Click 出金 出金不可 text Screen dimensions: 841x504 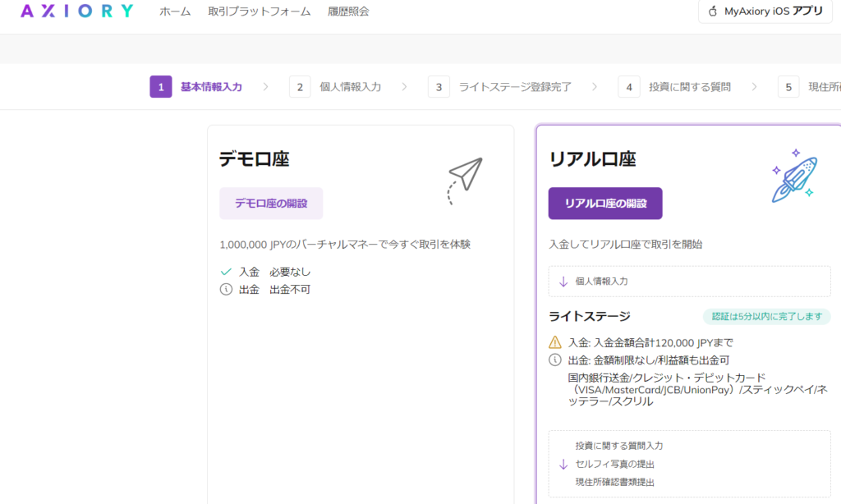274,290
